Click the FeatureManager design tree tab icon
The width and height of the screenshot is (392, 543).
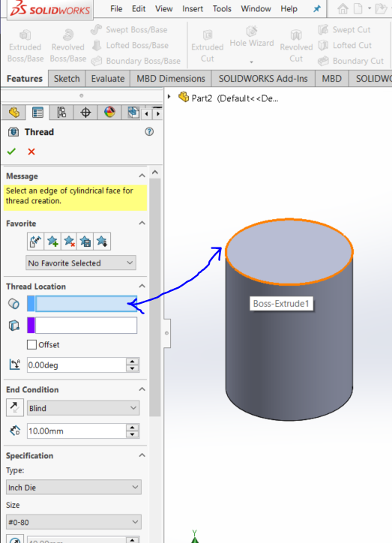pos(14,112)
